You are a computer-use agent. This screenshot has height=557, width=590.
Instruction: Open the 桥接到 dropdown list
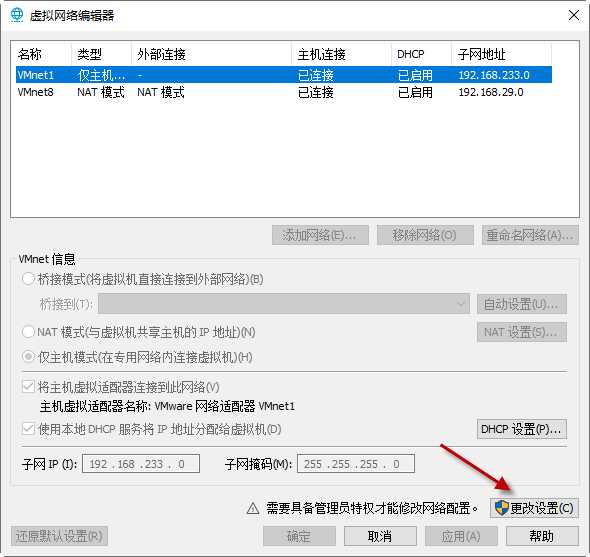pyautogui.click(x=284, y=304)
